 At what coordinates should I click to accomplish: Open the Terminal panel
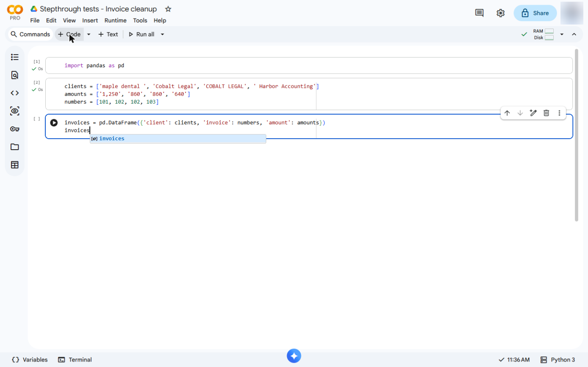pyautogui.click(x=75, y=360)
